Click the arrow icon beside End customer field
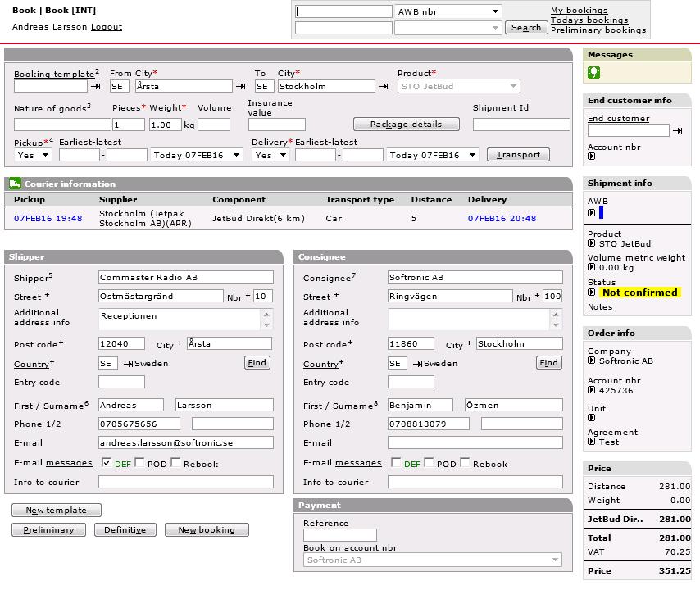 tap(678, 131)
